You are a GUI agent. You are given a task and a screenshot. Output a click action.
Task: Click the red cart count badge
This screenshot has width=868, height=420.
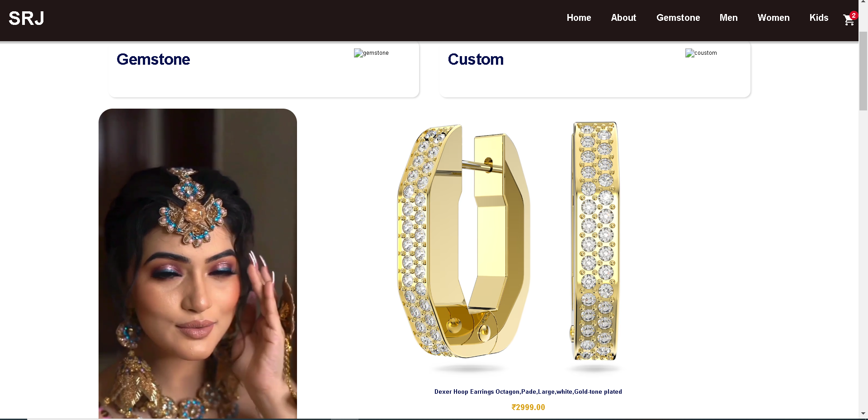pyautogui.click(x=854, y=15)
